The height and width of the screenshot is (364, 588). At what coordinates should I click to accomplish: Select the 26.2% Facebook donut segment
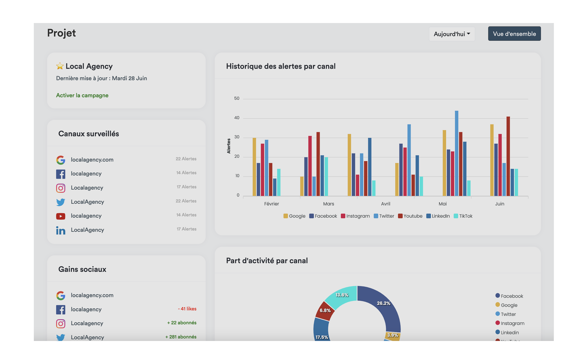[x=382, y=306]
